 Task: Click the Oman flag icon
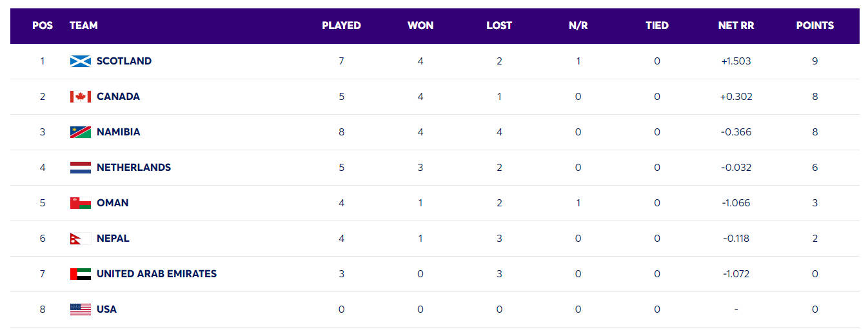click(x=80, y=203)
